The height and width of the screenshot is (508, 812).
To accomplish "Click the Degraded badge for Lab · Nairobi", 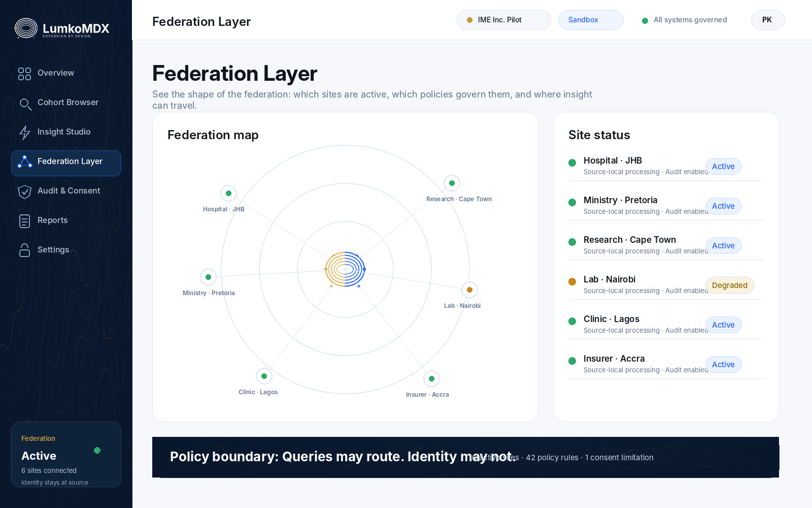I will (730, 285).
